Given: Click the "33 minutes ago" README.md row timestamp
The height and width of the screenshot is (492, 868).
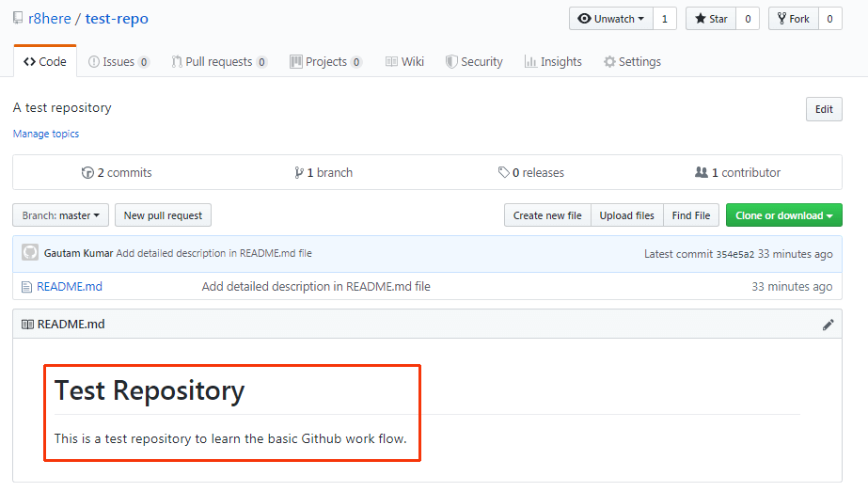Looking at the screenshot, I should click(x=792, y=286).
